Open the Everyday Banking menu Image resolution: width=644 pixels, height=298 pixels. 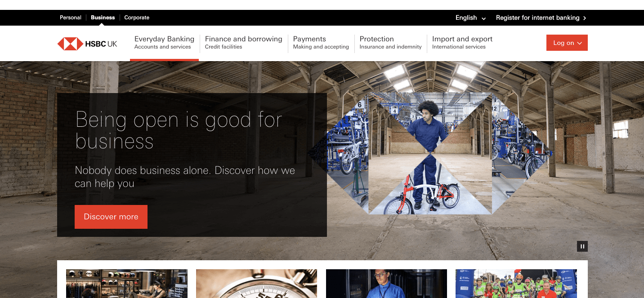click(x=164, y=43)
